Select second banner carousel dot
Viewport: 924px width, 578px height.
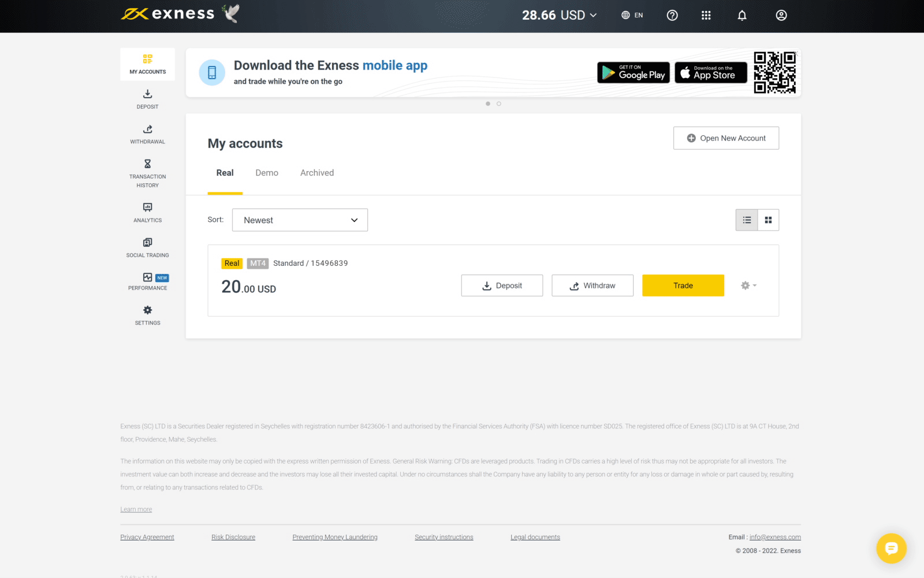499,103
